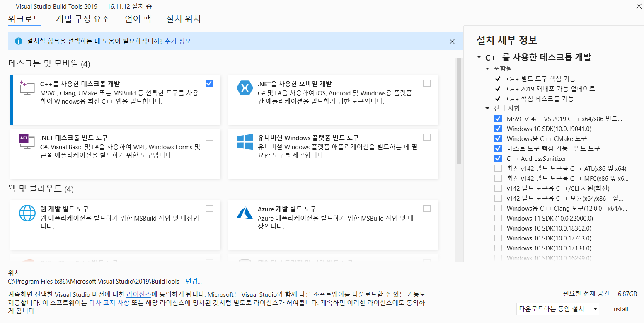Click the C++ 핵심 데스크톱 기능 item
The height and width of the screenshot is (323, 644).
coord(540,99)
